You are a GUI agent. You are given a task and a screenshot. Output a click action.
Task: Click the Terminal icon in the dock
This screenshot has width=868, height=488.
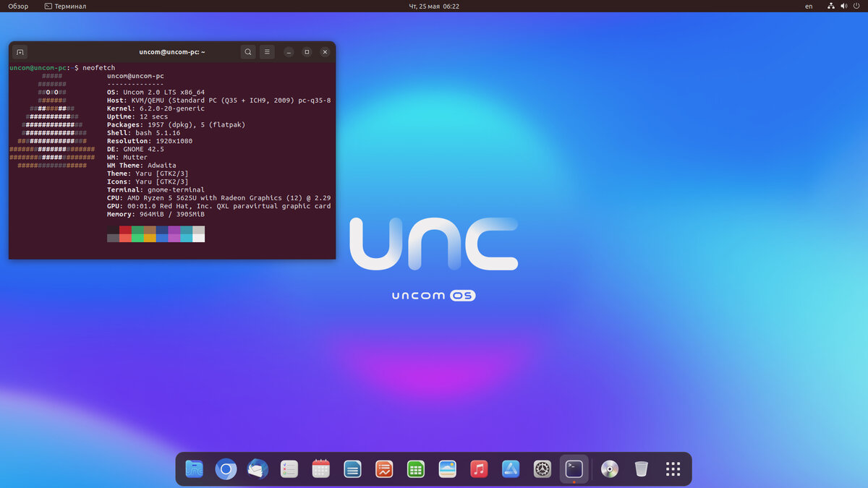(x=574, y=468)
